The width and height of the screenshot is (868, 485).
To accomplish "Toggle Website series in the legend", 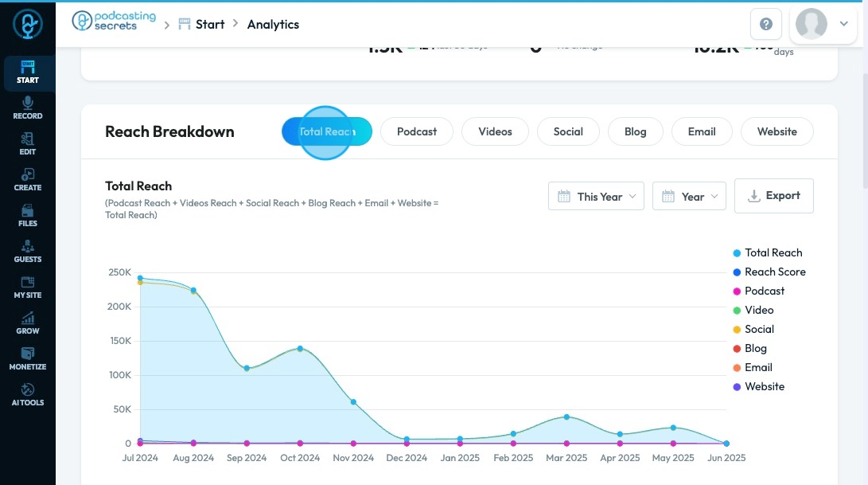I will pyautogui.click(x=758, y=387).
